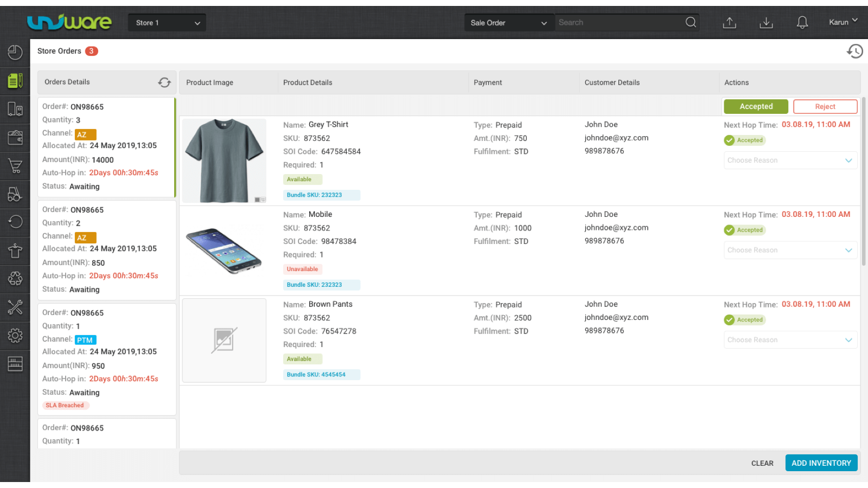Click the Available badge on Brown Pants
868x488 pixels.
click(302, 358)
